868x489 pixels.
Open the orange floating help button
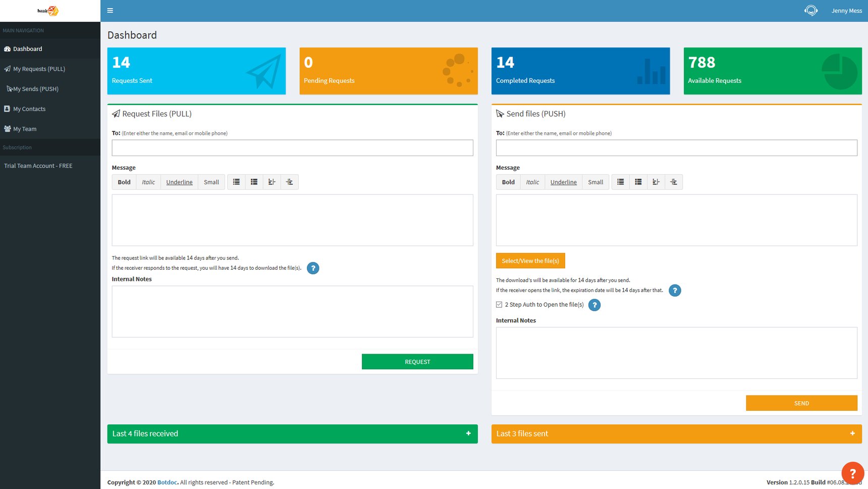click(x=853, y=473)
